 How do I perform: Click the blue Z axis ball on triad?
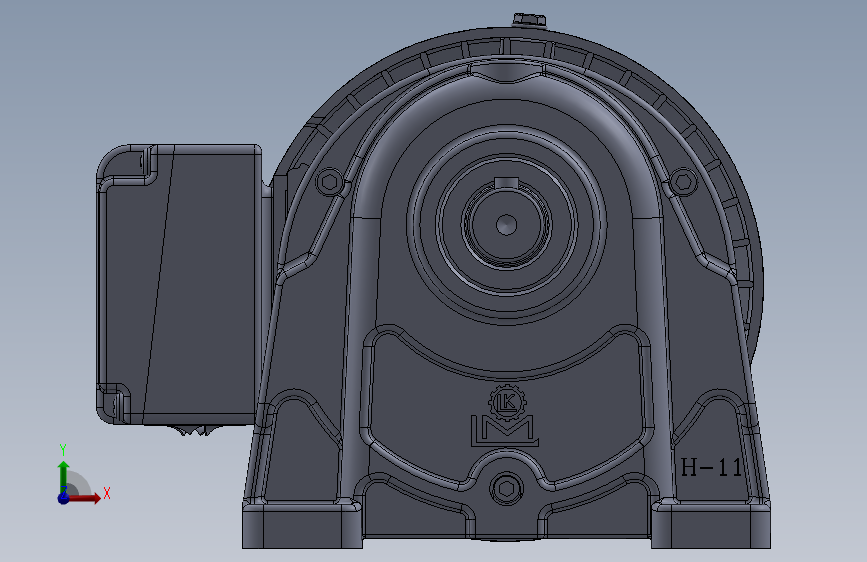click(64, 498)
